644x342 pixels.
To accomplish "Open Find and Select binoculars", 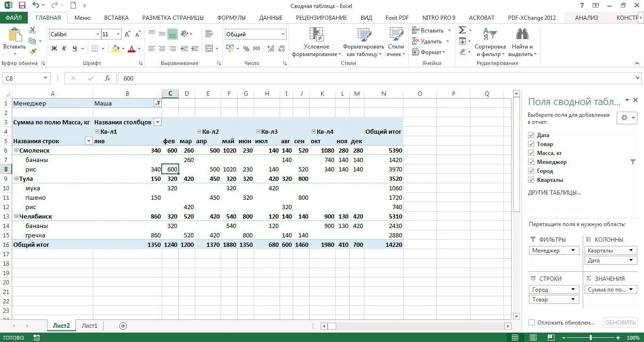I will 522,42.
